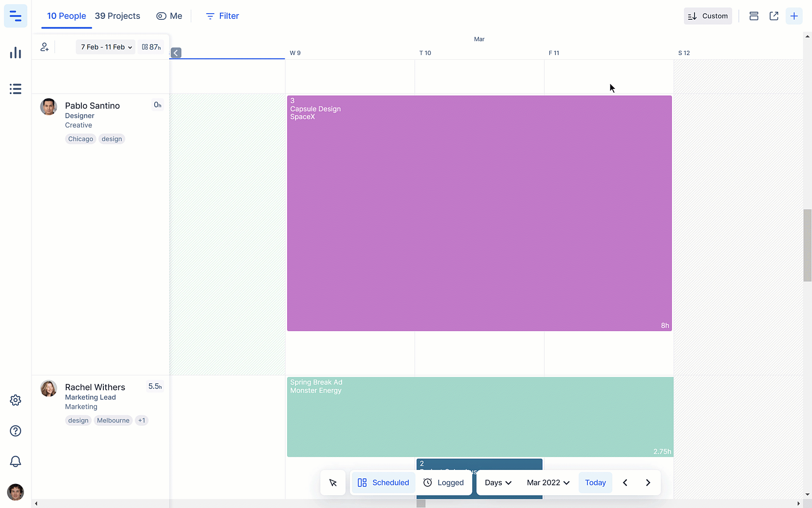Open the Reports bar chart icon
The image size is (812, 508).
point(16,53)
